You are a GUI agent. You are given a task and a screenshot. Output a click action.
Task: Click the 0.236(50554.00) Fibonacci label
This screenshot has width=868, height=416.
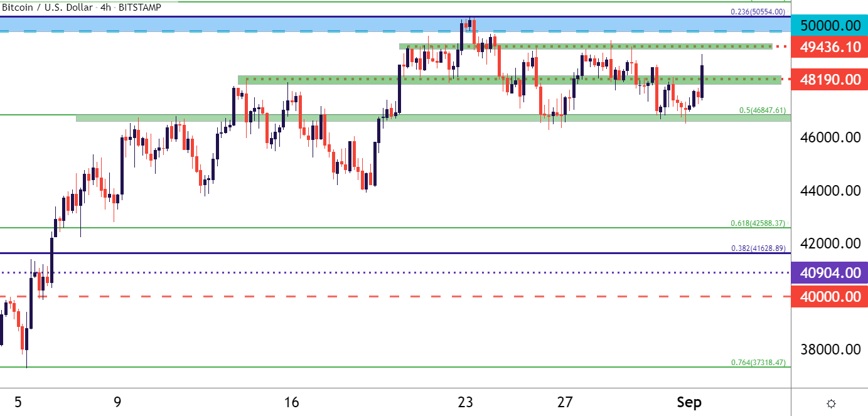coord(758,12)
